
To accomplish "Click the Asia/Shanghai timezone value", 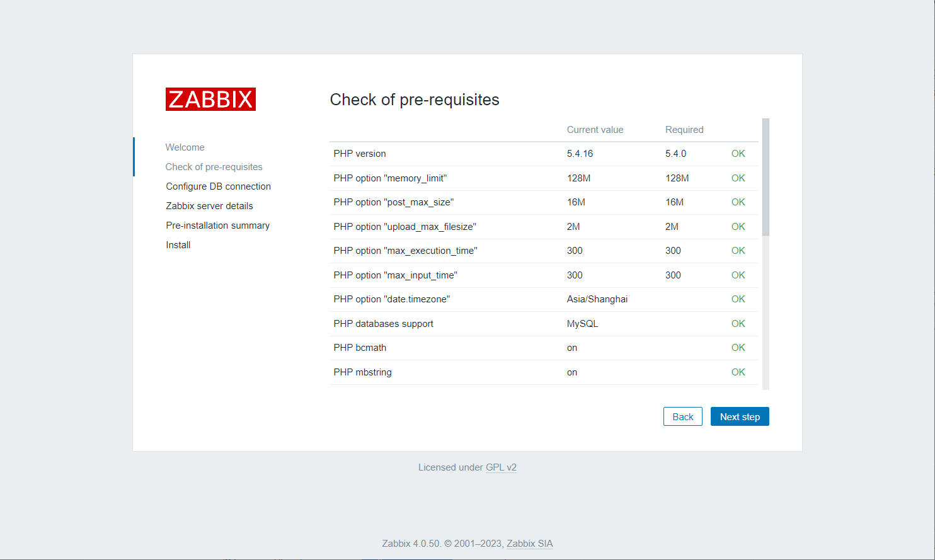I will coord(597,299).
